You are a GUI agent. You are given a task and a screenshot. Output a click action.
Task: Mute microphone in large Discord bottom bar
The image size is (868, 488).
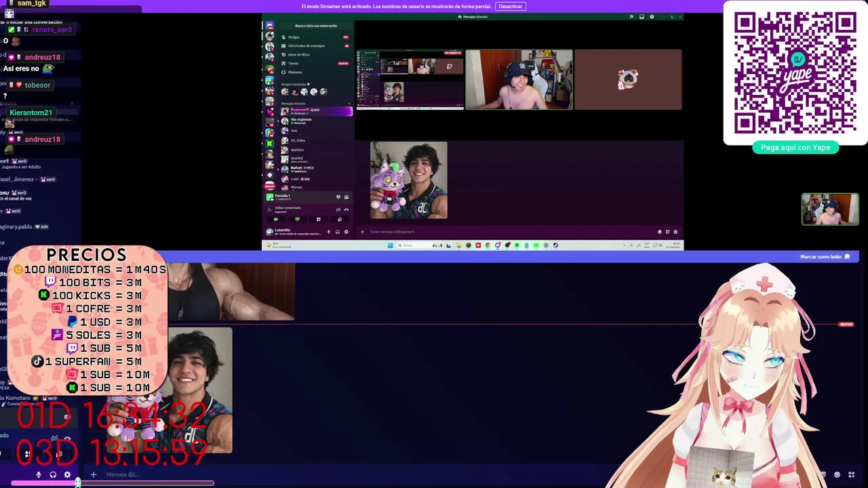39,475
